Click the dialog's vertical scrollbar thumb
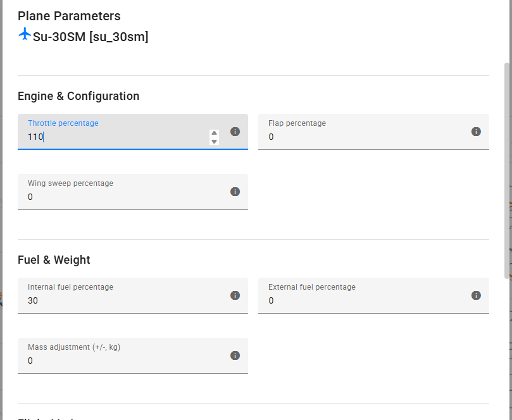Image resolution: width=512 pixels, height=420 pixels. click(x=506, y=171)
